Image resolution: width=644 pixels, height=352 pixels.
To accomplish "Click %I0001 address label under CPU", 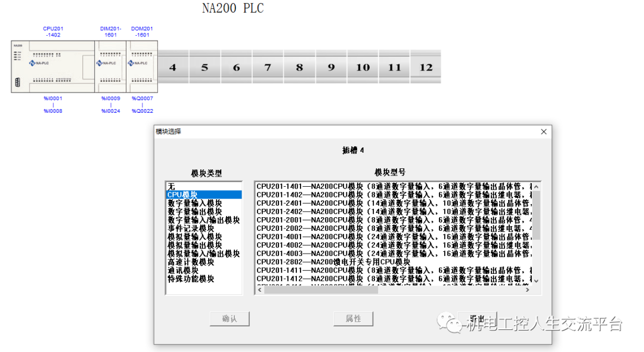I will click(x=53, y=98).
